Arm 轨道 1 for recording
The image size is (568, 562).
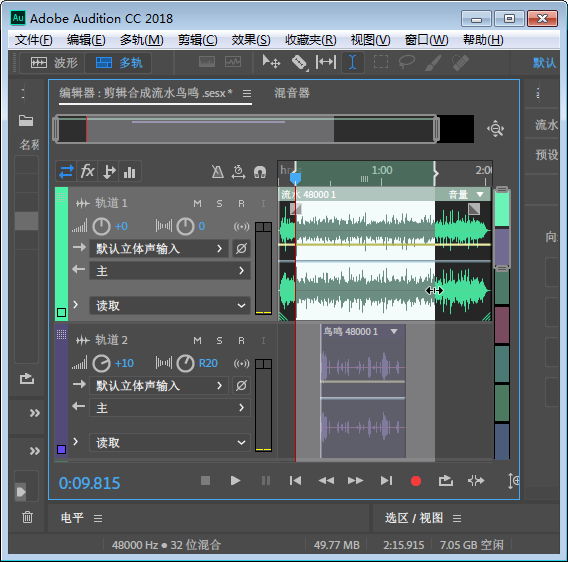(241, 204)
